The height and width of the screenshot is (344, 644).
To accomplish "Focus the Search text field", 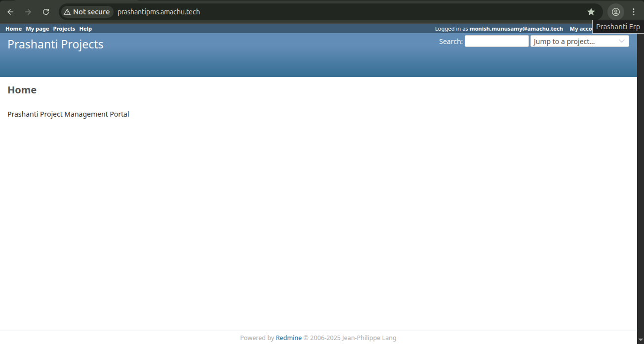I will coord(496,42).
